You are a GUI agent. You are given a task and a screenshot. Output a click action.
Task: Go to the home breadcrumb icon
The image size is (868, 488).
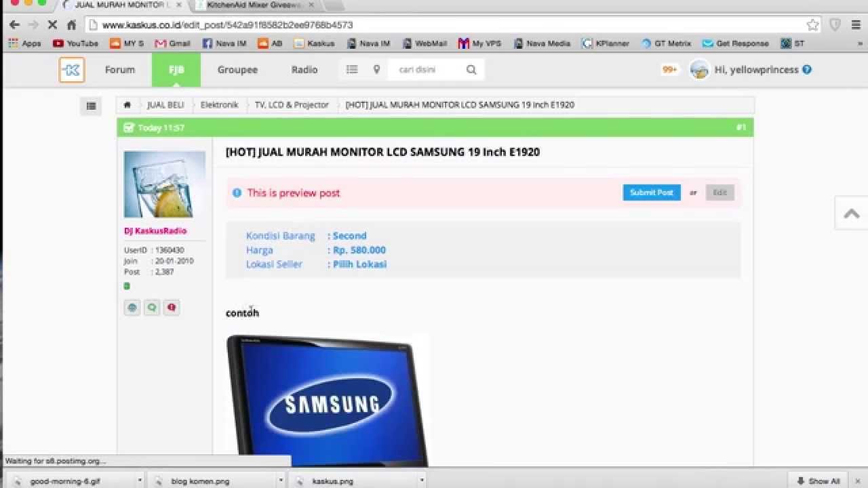click(127, 105)
